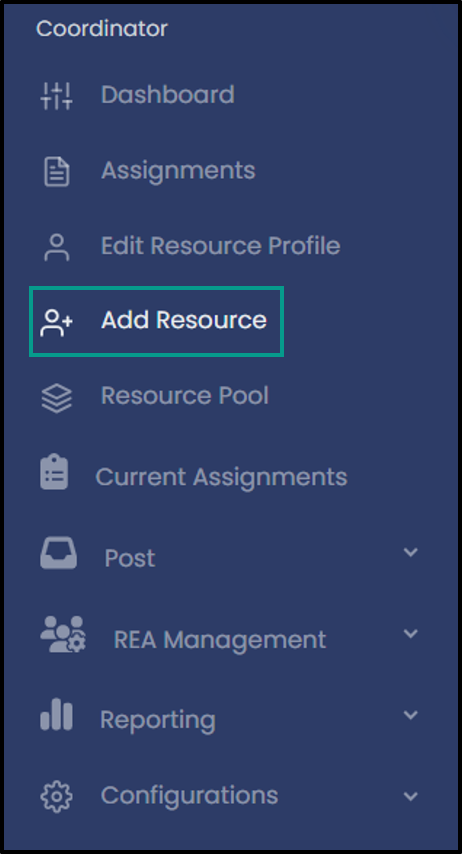Open the Dashboard menu item
Screen dimensions: 462x854
168,95
